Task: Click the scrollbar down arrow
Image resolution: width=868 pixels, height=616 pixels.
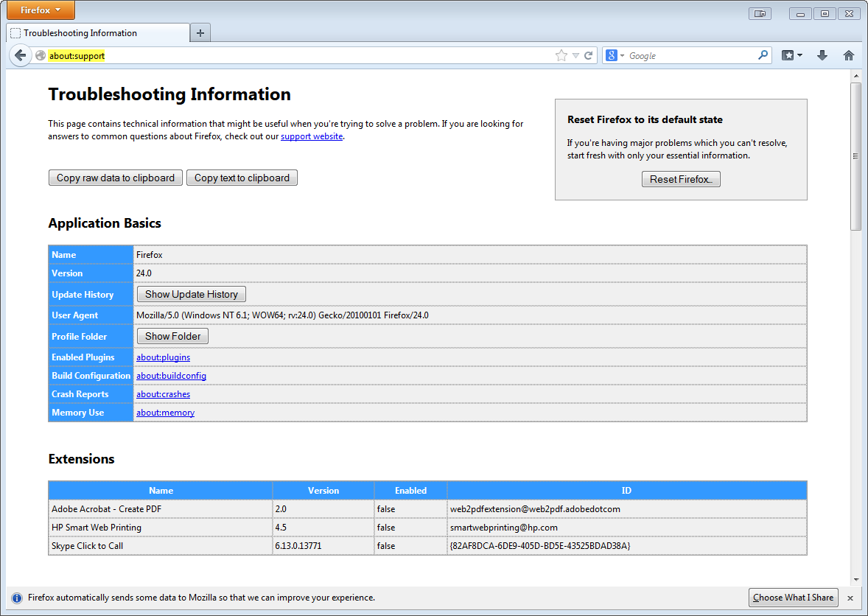Action: pos(855,579)
